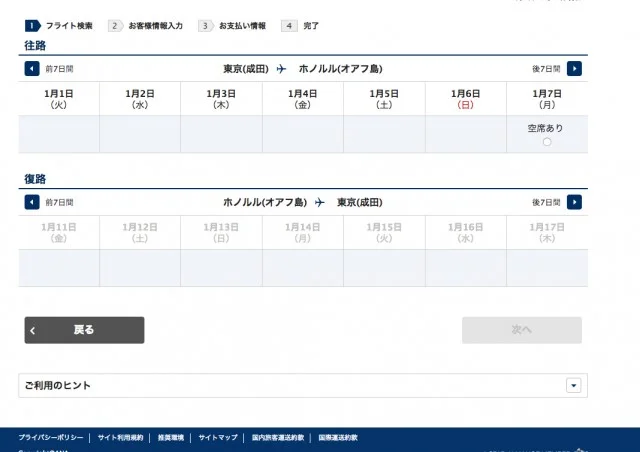Click airplane icon in return route header
The height and width of the screenshot is (452, 640).
pos(320,202)
